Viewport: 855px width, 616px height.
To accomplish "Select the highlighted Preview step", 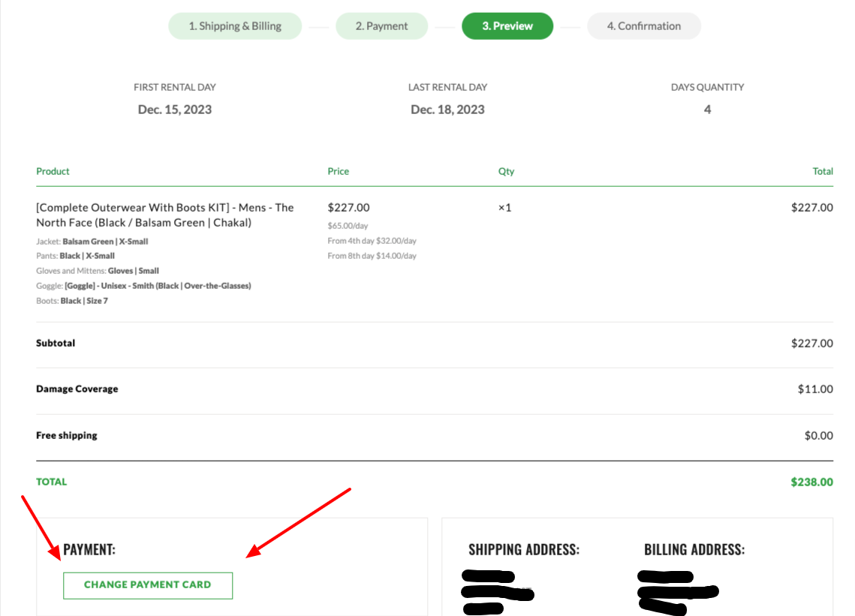I will point(507,26).
